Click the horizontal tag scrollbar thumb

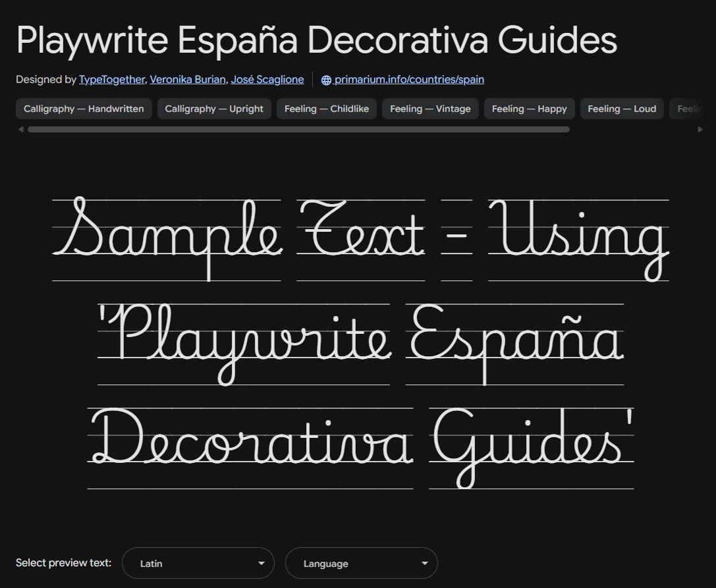pos(298,130)
